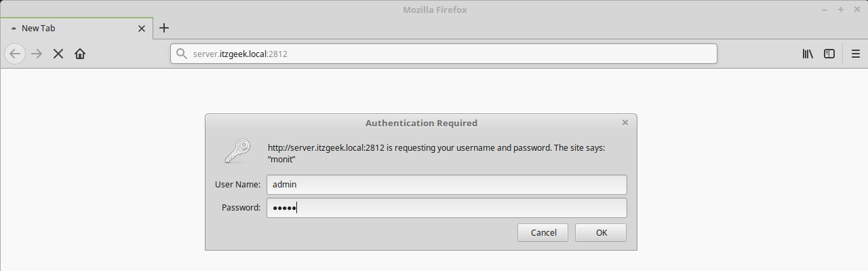Image resolution: width=868 pixels, height=271 pixels.
Task: Click the key icon in the dialog
Action: [x=237, y=151]
